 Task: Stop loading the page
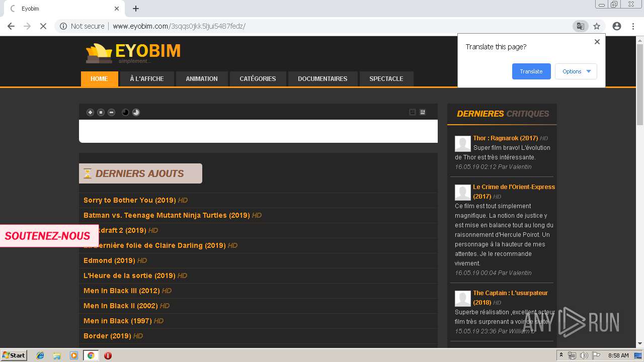43,26
